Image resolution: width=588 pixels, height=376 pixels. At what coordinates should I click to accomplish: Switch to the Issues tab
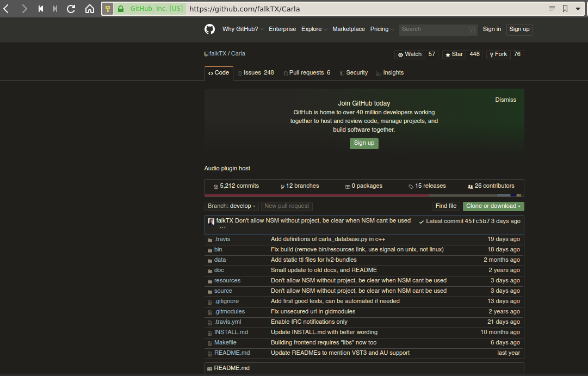coord(255,73)
